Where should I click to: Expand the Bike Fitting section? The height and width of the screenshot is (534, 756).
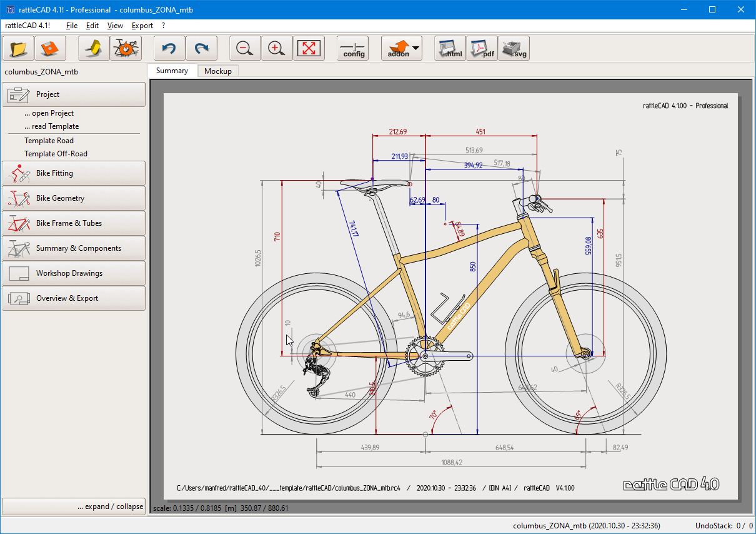pos(74,173)
